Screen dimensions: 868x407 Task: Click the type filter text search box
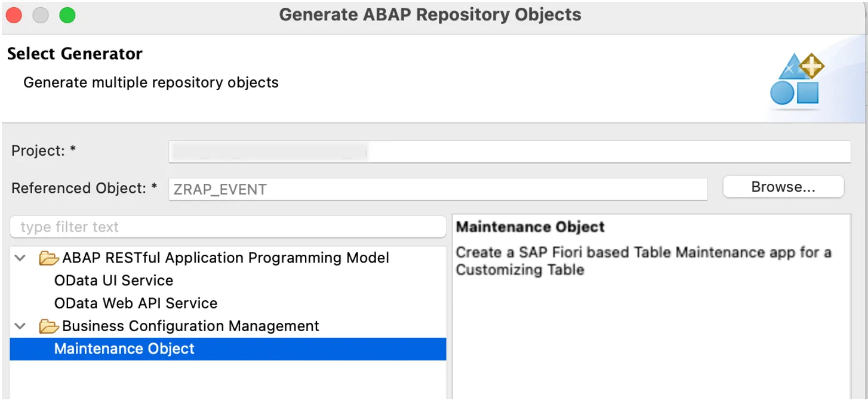[227, 227]
